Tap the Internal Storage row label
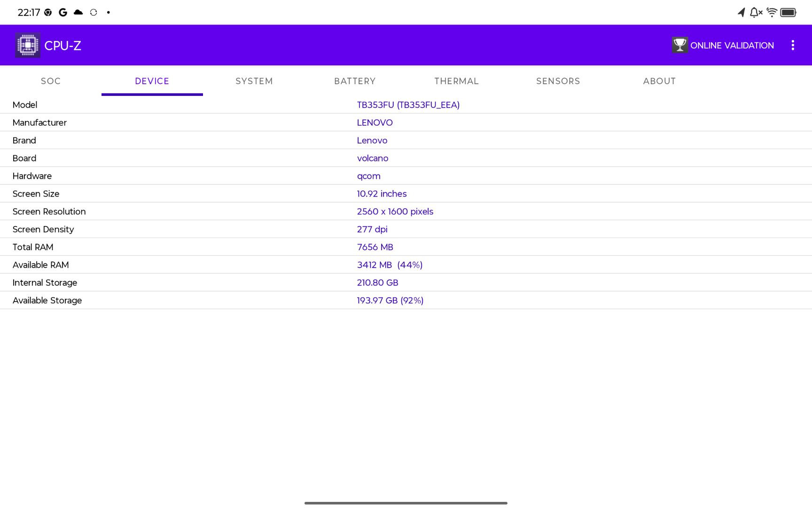The height and width of the screenshot is (508, 812). (x=45, y=283)
